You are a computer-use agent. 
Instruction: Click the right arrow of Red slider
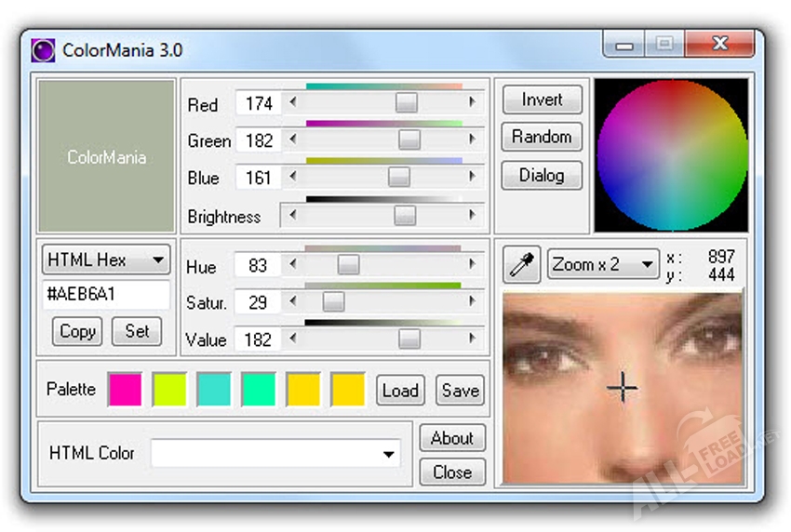pos(474,103)
